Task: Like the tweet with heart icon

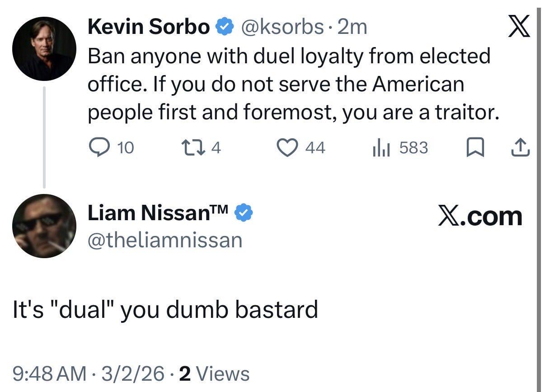Action: click(287, 148)
